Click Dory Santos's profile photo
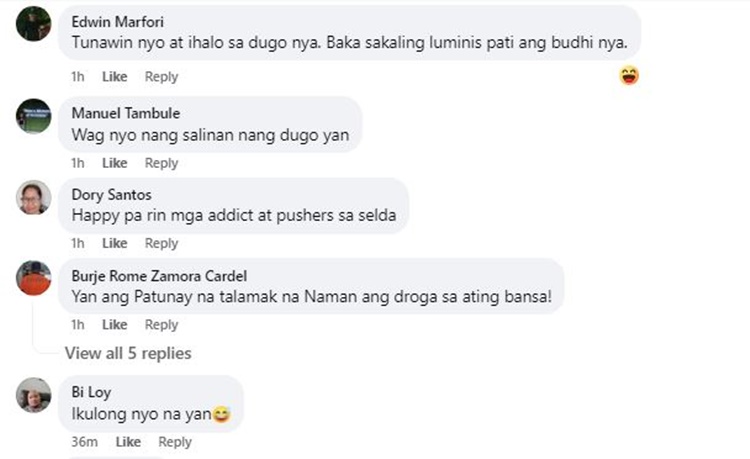Viewport: 750px width, 459px height. click(x=33, y=197)
